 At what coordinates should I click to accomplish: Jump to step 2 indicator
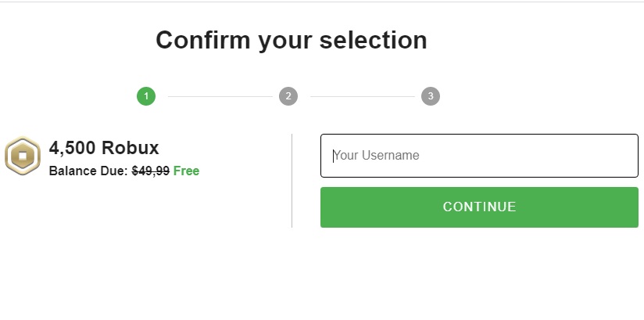tap(288, 96)
